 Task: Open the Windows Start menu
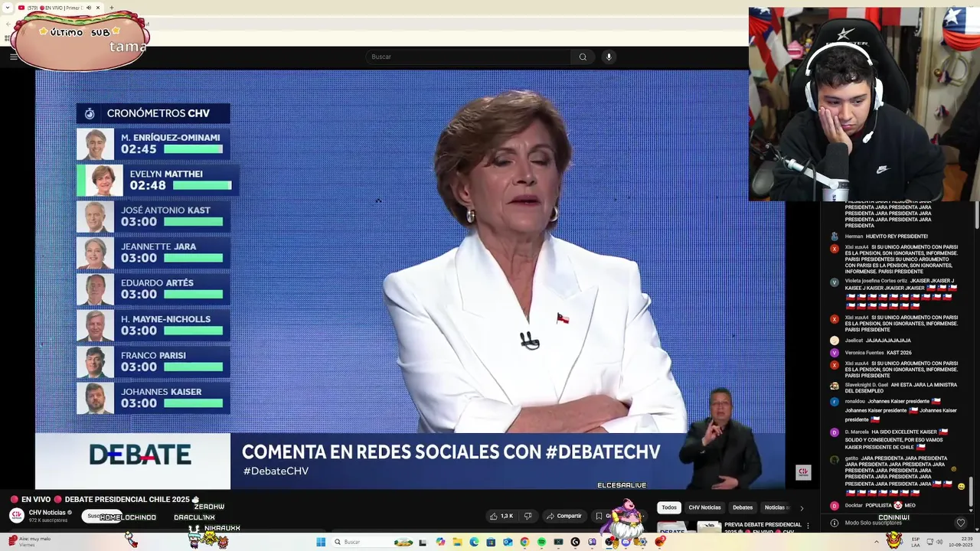(x=321, y=542)
